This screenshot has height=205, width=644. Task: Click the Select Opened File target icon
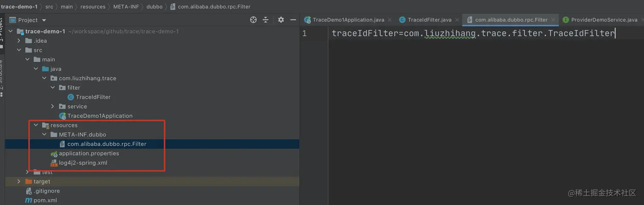pos(253,20)
